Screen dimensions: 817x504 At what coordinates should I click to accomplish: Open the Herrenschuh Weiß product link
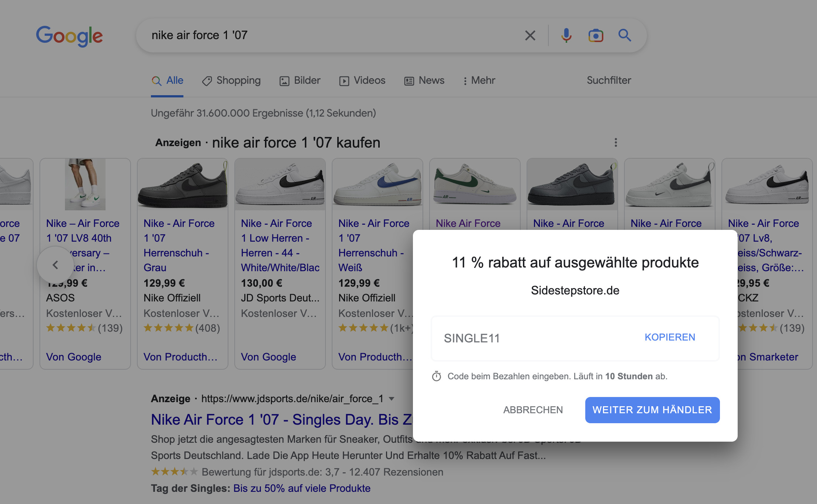point(374,245)
